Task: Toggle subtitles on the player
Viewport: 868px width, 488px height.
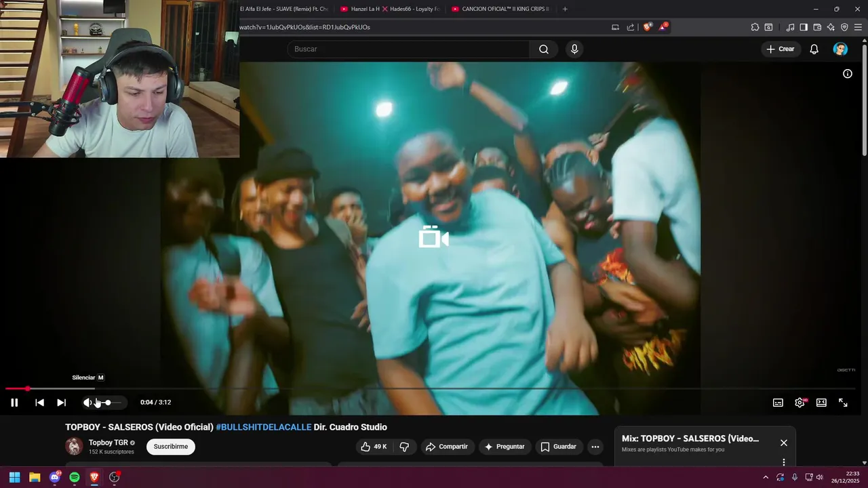Action: pos(778,403)
